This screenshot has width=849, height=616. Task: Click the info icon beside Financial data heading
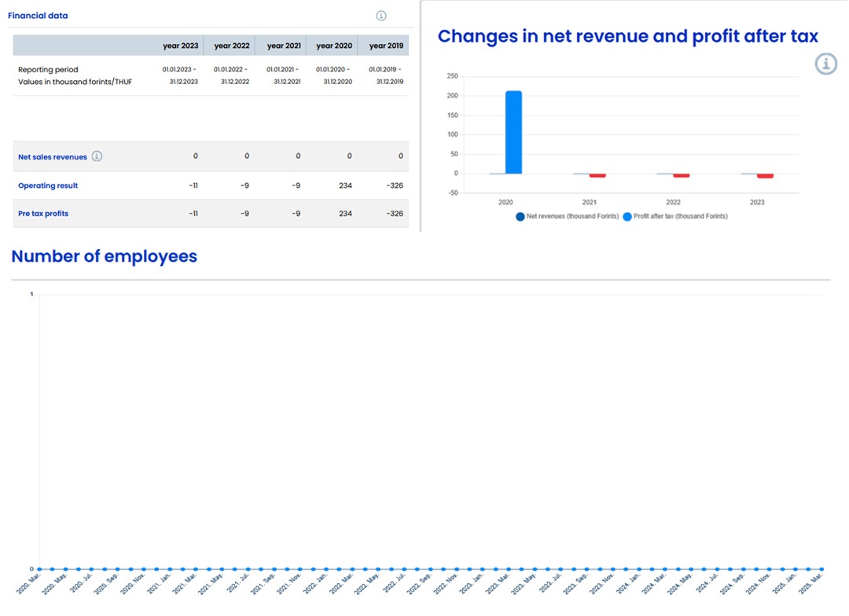pos(381,16)
